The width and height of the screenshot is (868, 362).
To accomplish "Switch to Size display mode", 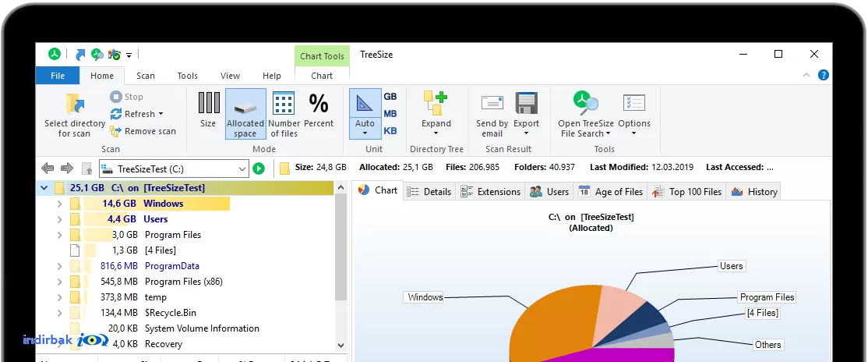I will tap(208, 110).
